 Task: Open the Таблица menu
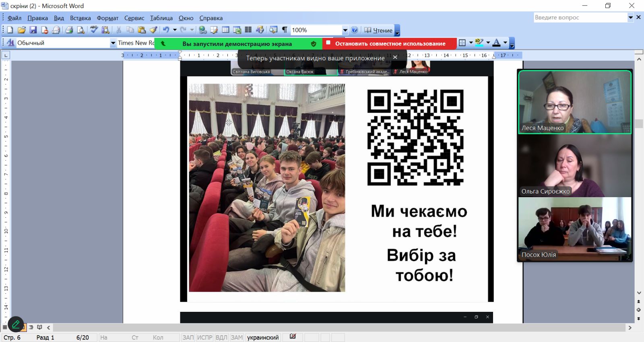[161, 18]
